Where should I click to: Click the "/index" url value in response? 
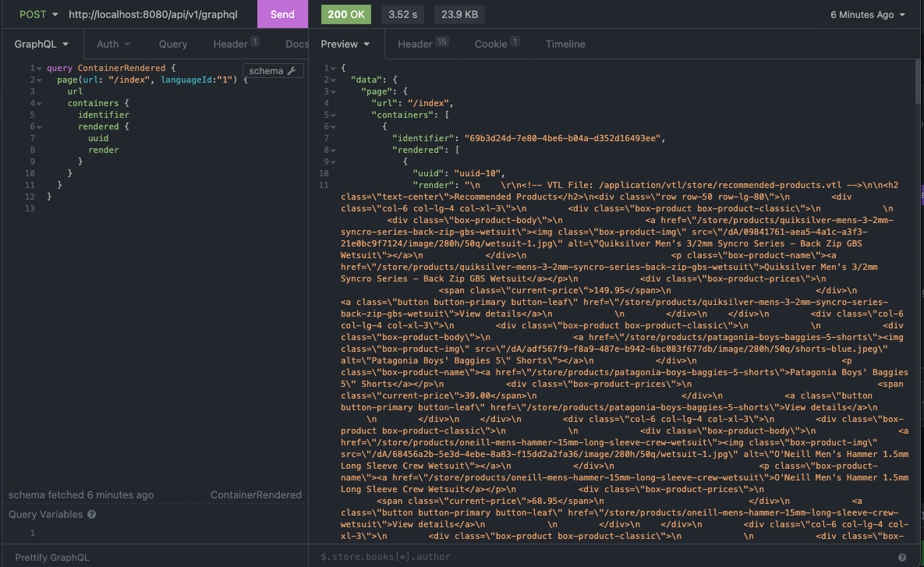pos(428,103)
